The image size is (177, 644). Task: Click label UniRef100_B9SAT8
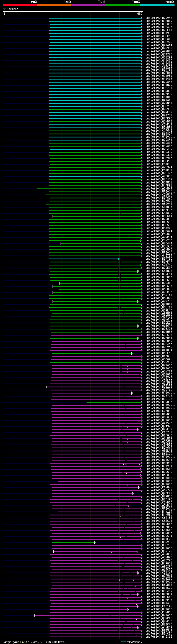pos(159,39)
